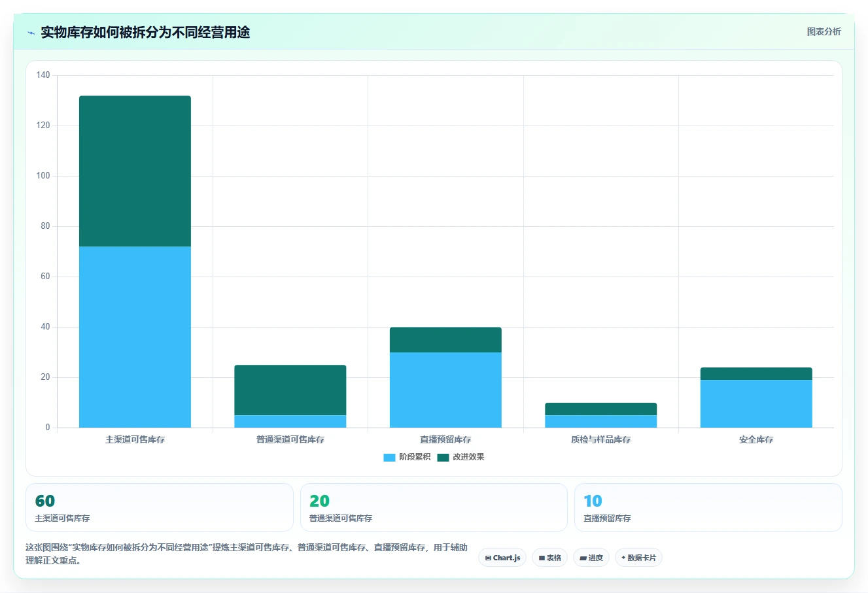Click the blue segment of 普通渠道可售库存 bar

pyautogui.click(x=290, y=421)
